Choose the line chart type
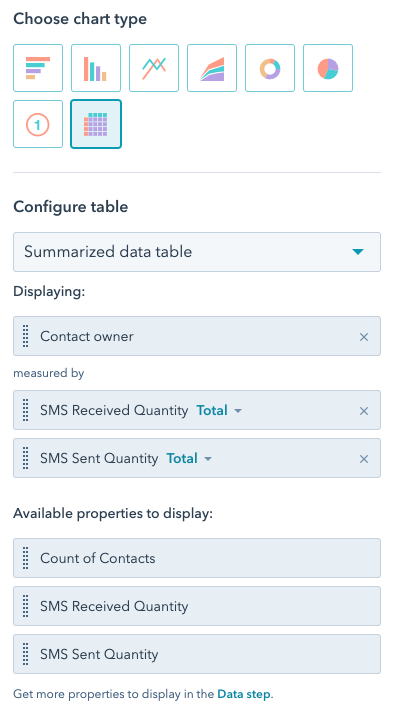Image resolution: width=394 pixels, height=713 pixels. click(154, 68)
